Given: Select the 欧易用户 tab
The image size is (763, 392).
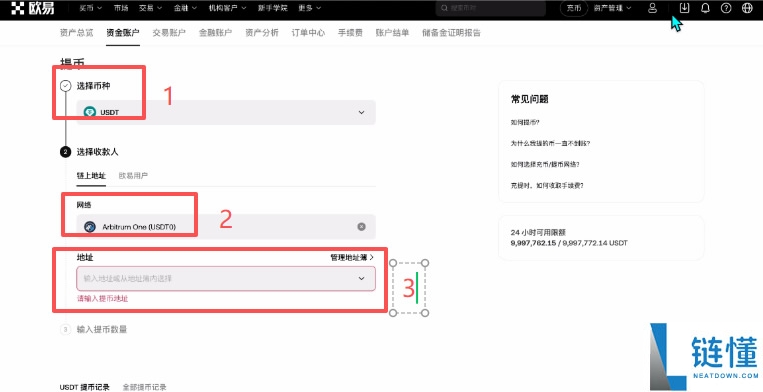Looking at the screenshot, I should click(133, 176).
